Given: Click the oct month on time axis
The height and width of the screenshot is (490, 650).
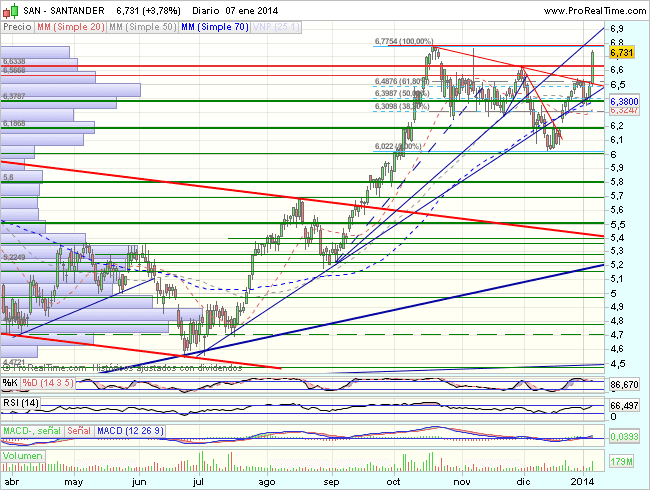Looking at the screenshot, I should click(393, 482).
